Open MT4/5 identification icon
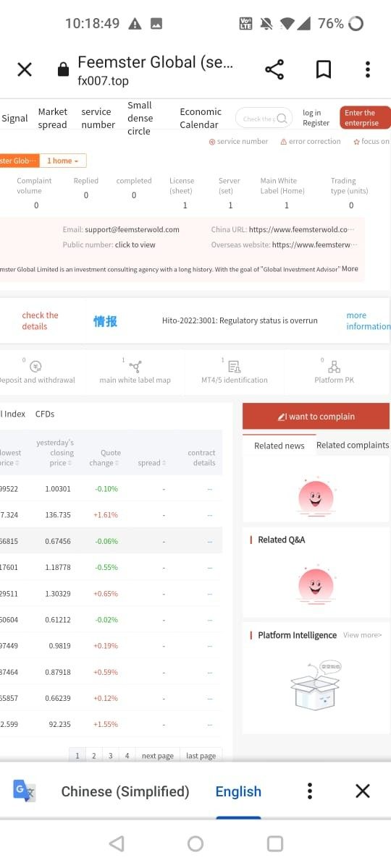 click(235, 367)
